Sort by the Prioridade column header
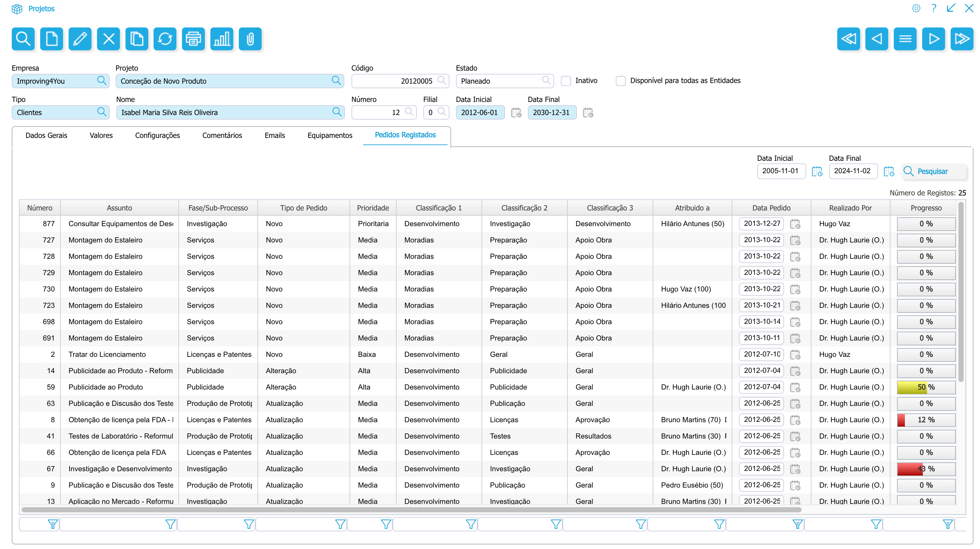The width and height of the screenshot is (980, 549). coord(372,208)
